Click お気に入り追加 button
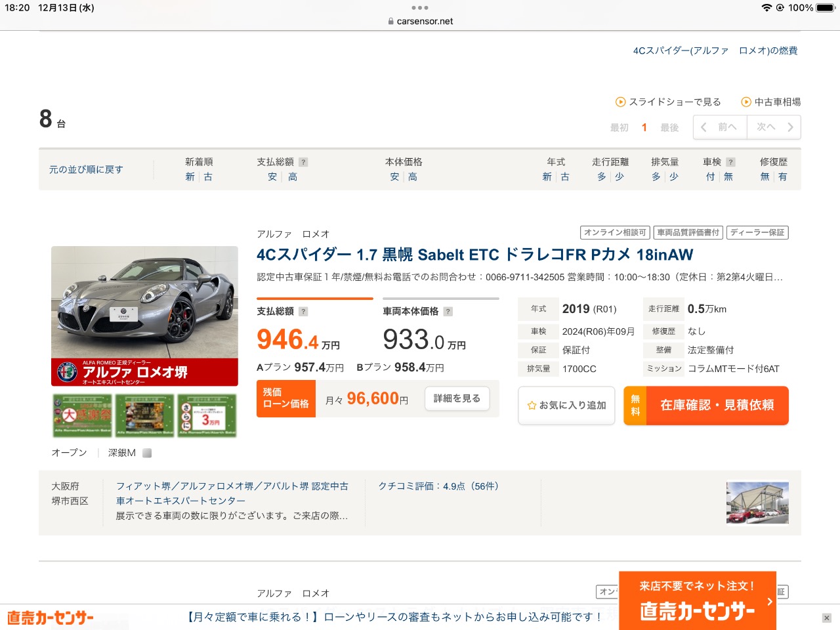 tap(566, 406)
